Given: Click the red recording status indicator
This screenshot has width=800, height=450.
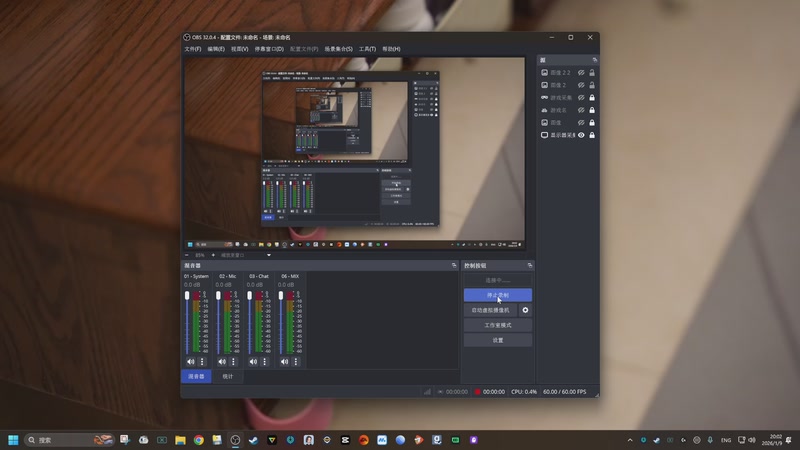Looking at the screenshot, I should tap(478, 392).
